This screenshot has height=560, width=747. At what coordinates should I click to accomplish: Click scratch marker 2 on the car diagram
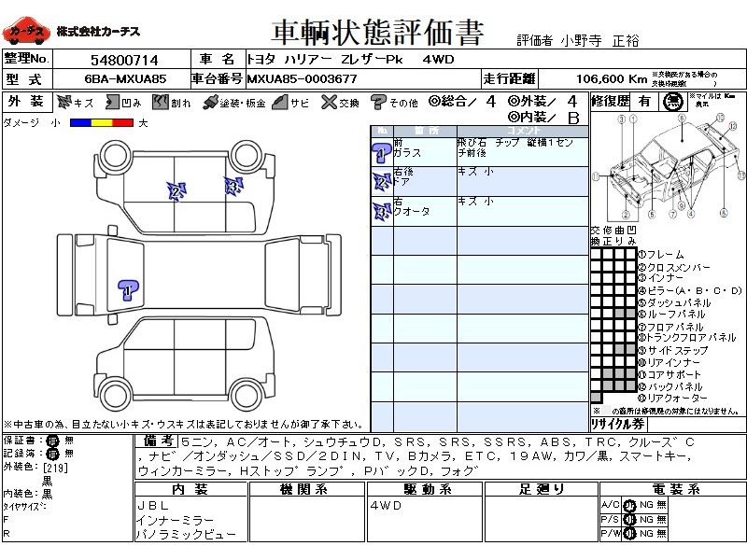pyautogui.click(x=176, y=192)
